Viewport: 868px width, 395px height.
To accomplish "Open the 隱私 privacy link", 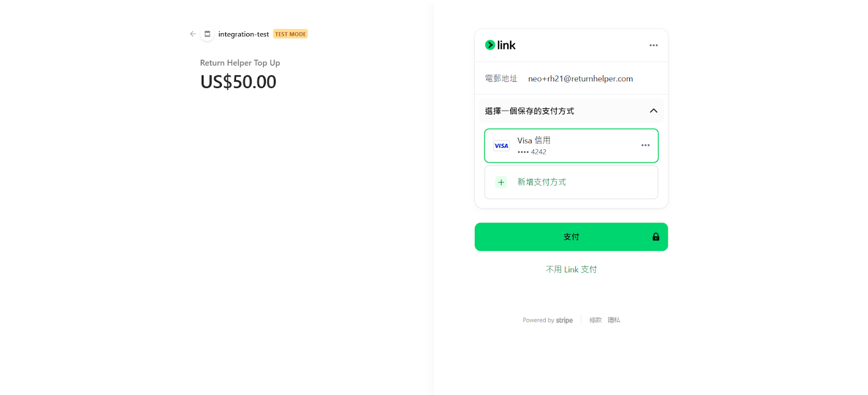I will point(614,320).
